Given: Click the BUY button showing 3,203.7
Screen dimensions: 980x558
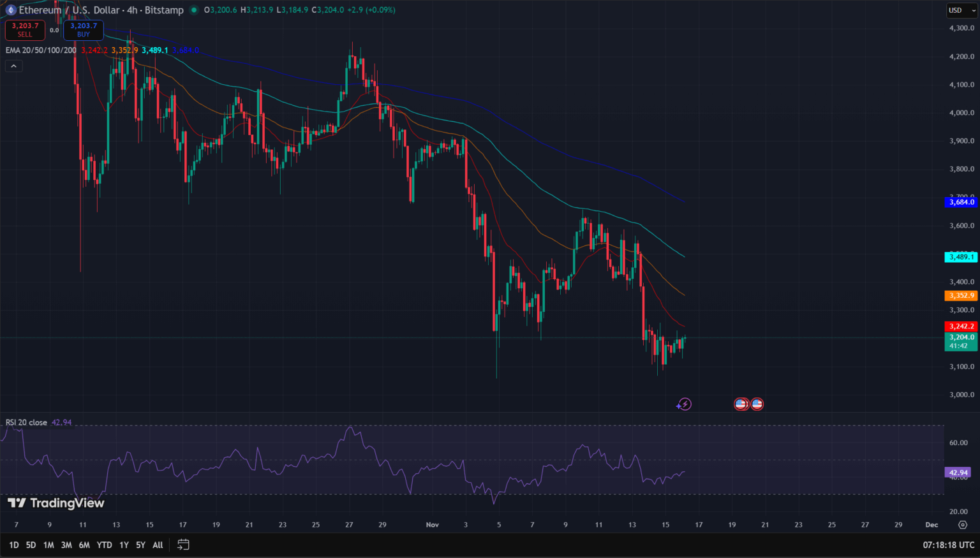Looking at the screenshot, I should tap(83, 29).
